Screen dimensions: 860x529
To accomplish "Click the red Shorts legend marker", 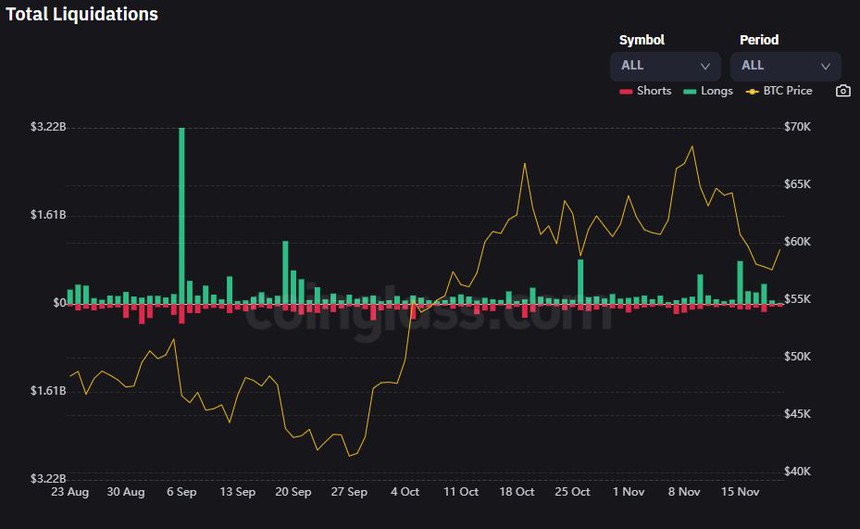I will [626, 91].
